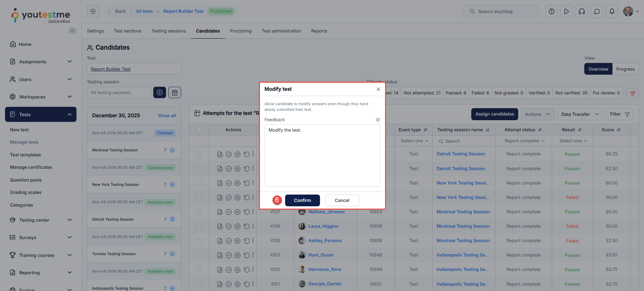Open the Test sections tab
The image size is (644, 291).
[127, 31]
